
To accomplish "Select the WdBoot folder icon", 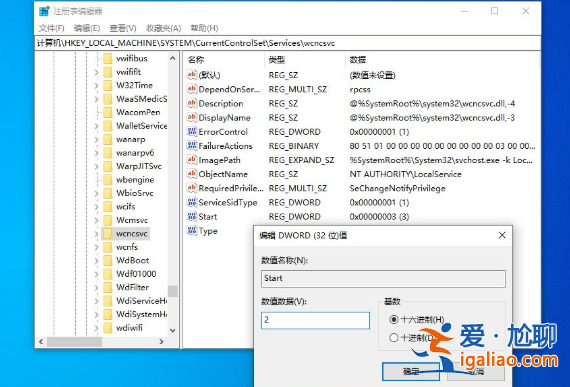I will (x=108, y=260).
